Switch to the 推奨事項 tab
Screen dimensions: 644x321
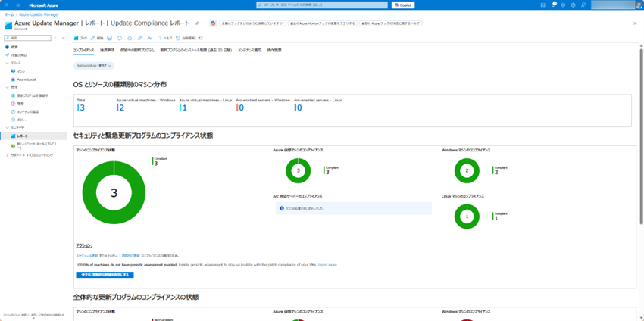pos(108,50)
